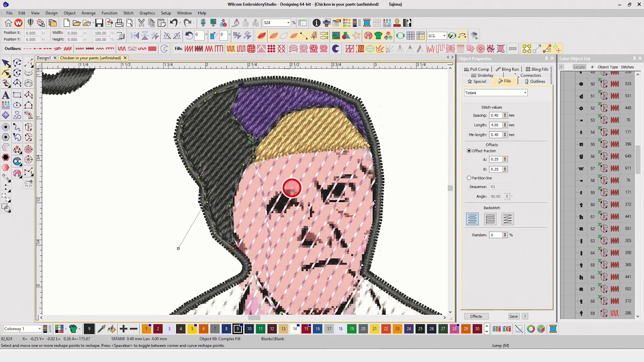Click the Open folder icon

[x=76, y=23]
